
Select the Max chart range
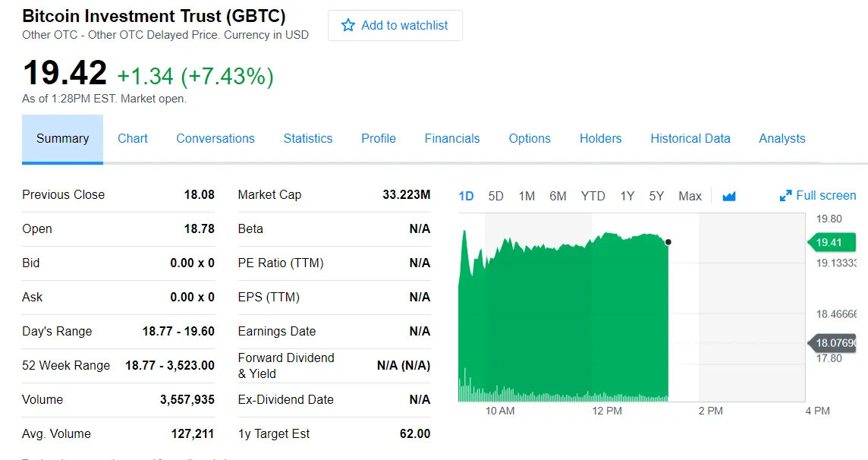point(690,196)
